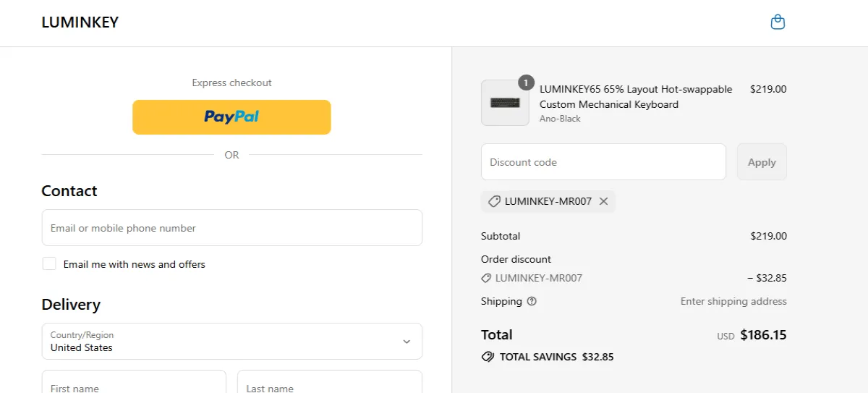
Task: Click the shipping help question mark icon
Action: pyautogui.click(x=532, y=301)
